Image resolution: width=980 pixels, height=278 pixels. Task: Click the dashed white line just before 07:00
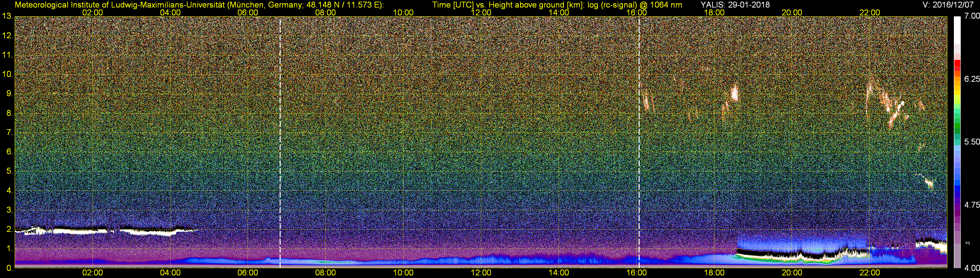[x=280, y=142]
